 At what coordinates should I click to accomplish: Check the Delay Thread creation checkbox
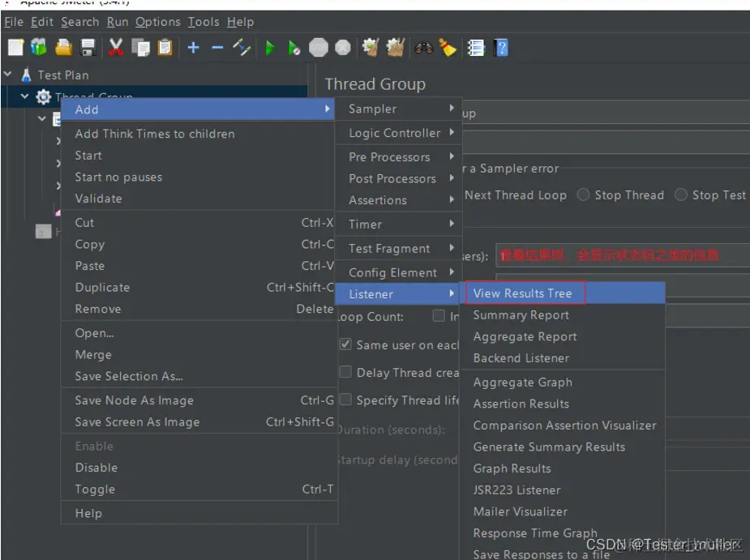click(345, 372)
